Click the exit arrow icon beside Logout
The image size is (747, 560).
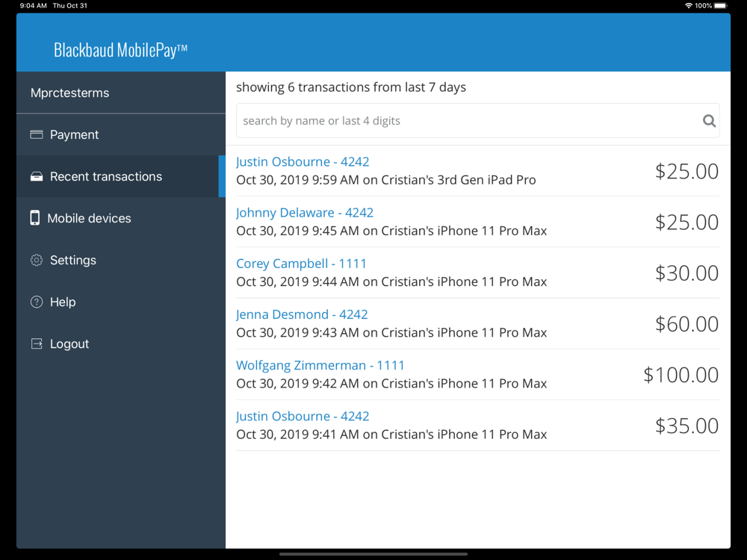tap(37, 343)
